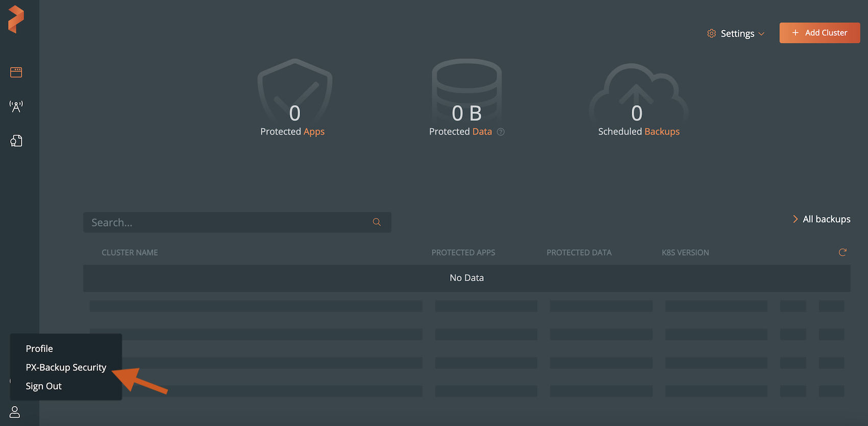Open the clusters dashboard sidebar icon
This screenshot has width=868, height=426.
click(x=16, y=72)
